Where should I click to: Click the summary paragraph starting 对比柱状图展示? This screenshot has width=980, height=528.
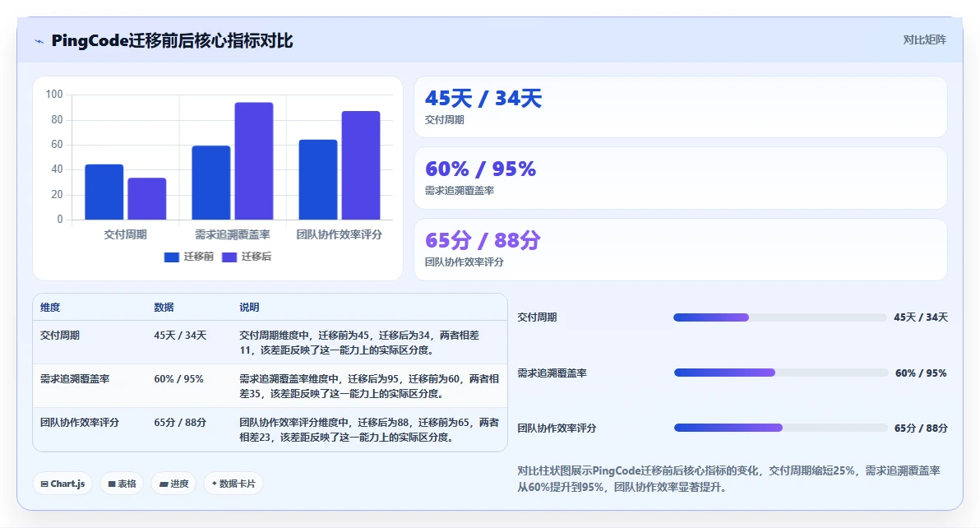pos(728,479)
